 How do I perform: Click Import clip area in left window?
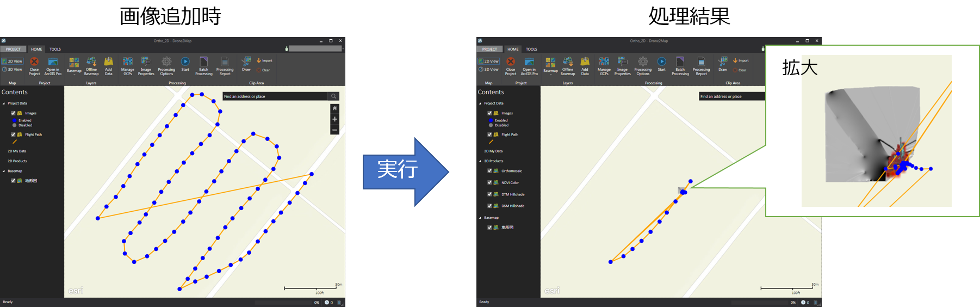coord(264,60)
